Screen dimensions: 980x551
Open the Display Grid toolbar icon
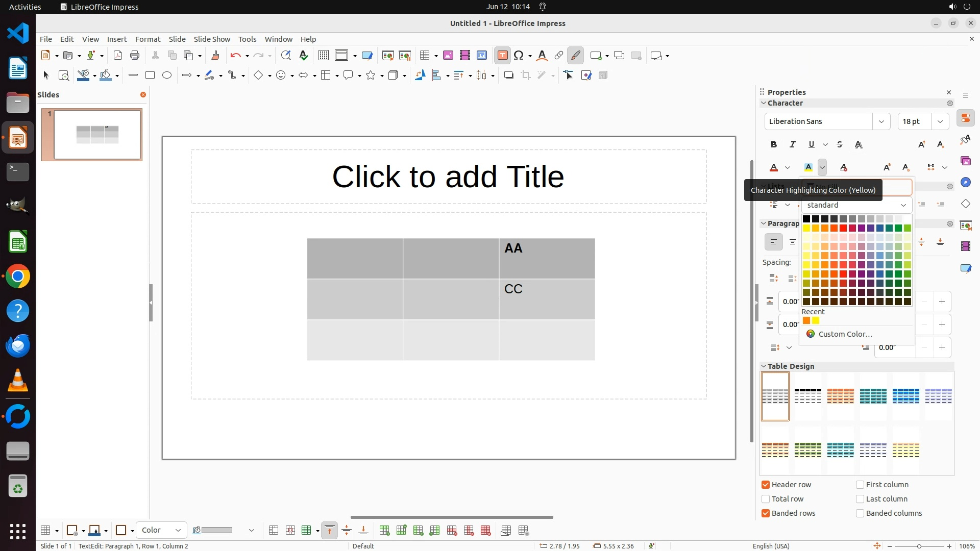point(323,56)
